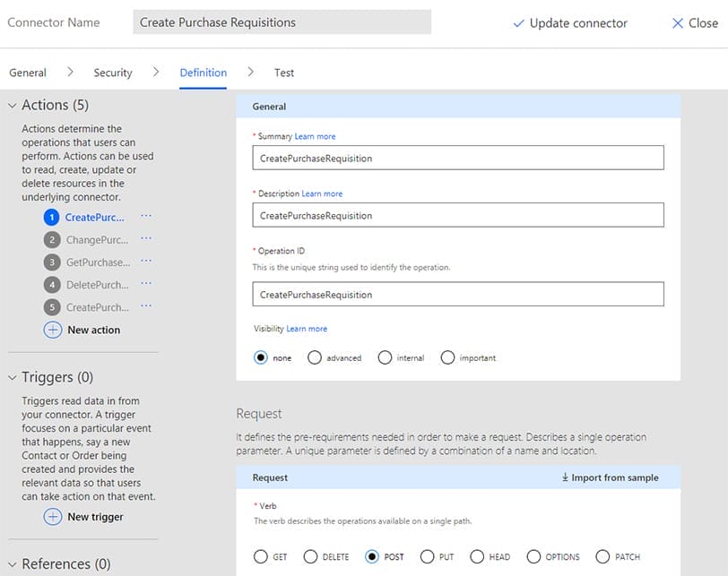Select the ChangePurc... action name
This screenshot has height=576, width=728.
(x=97, y=240)
